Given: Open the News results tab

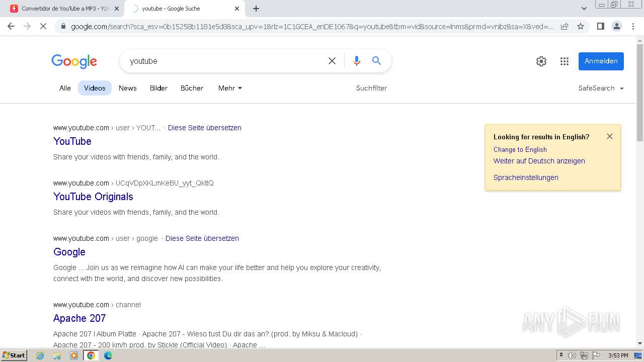Looking at the screenshot, I should (x=128, y=88).
